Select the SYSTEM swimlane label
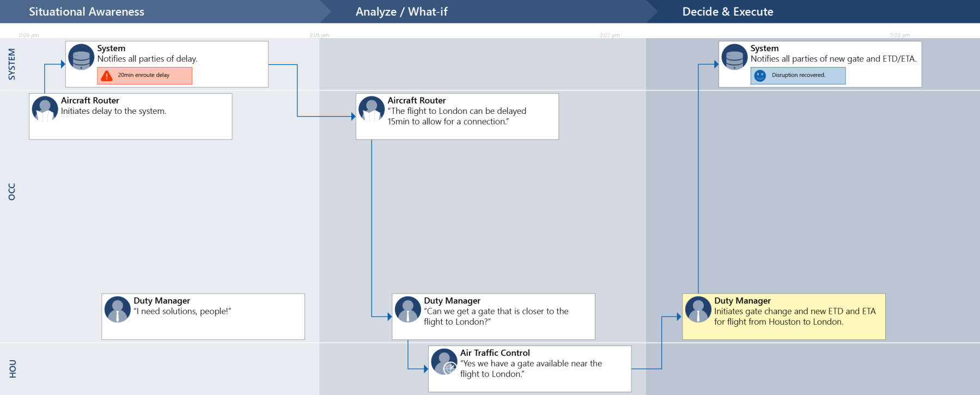 [x=12, y=64]
